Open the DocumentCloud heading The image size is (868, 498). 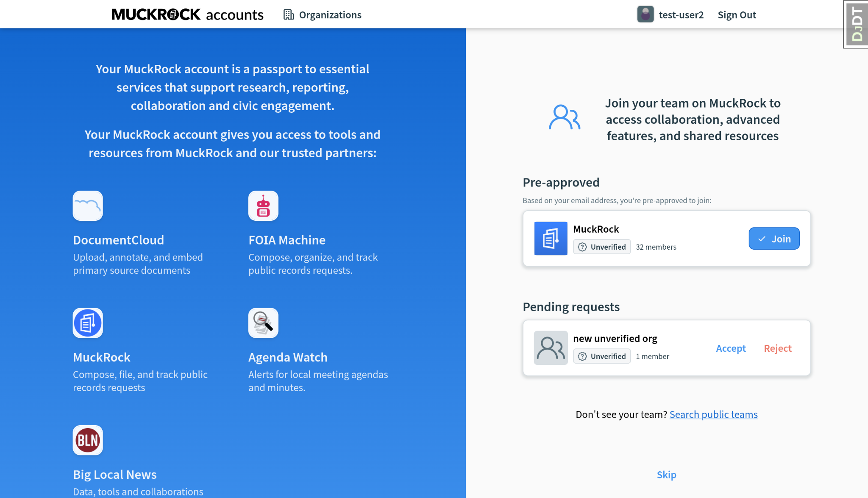[118, 240]
